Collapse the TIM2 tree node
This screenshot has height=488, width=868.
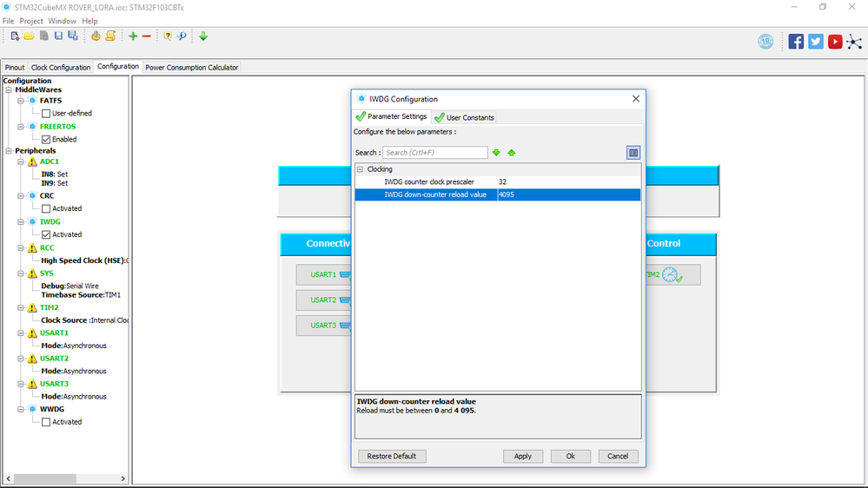[21, 307]
